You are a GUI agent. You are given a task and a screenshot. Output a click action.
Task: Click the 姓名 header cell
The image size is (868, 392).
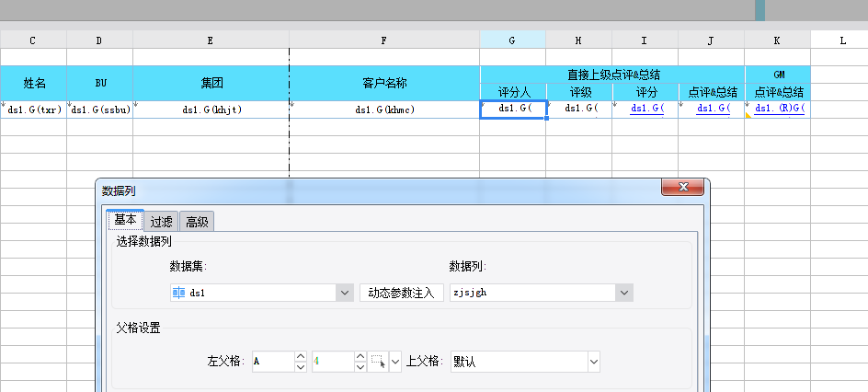(x=33, y=83)
